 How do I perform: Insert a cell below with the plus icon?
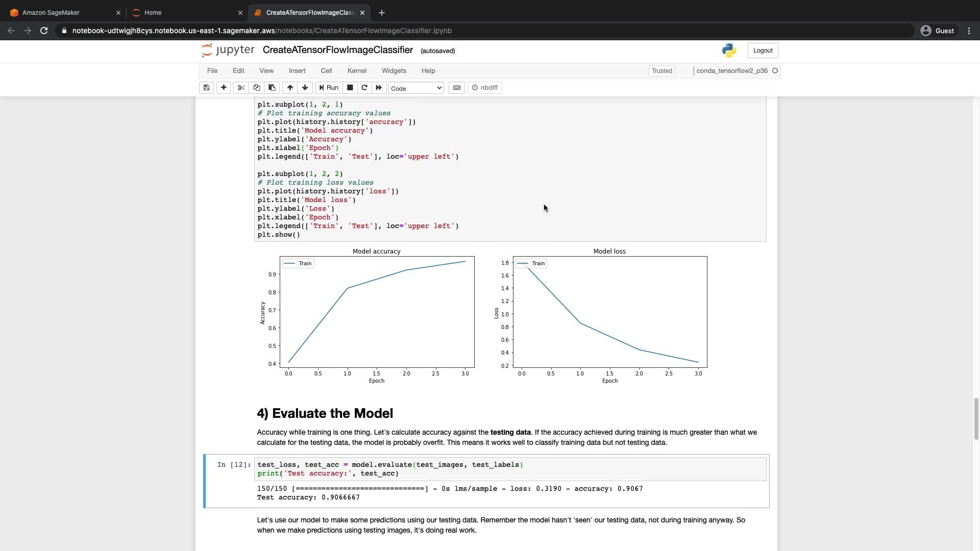tap(224, 88)
